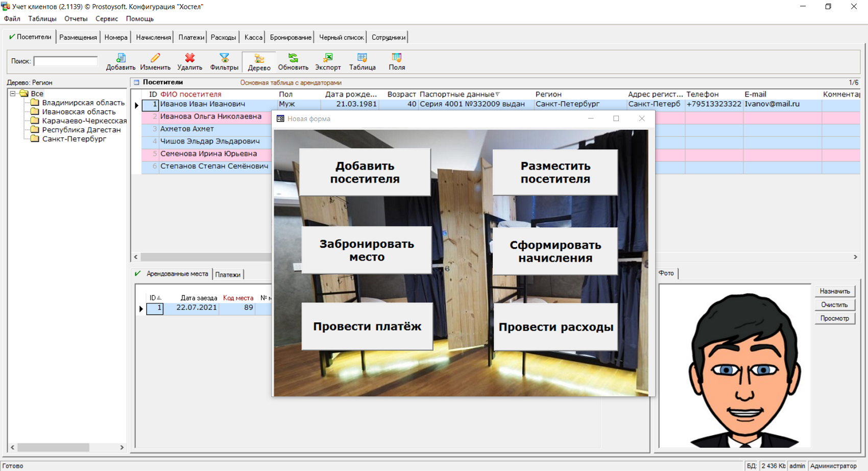
Task: Click the Поиск search input field
Action: click(x=65, y=61)
